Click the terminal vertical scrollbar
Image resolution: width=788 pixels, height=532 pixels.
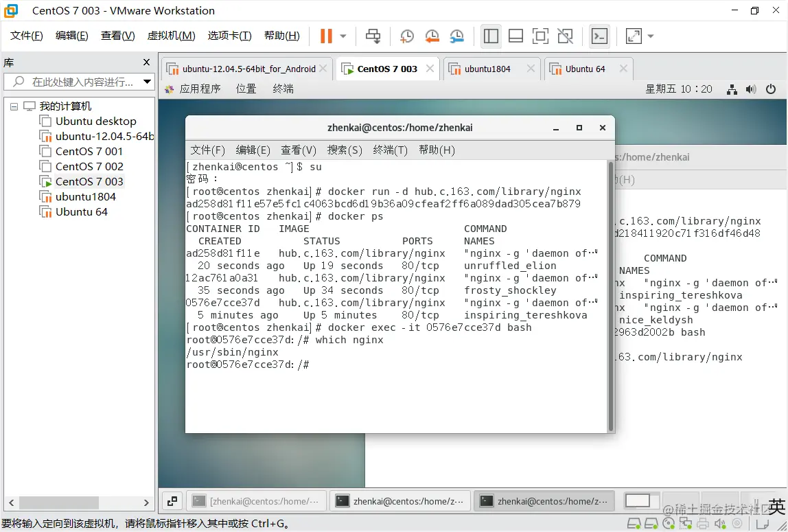coord(611,297)
